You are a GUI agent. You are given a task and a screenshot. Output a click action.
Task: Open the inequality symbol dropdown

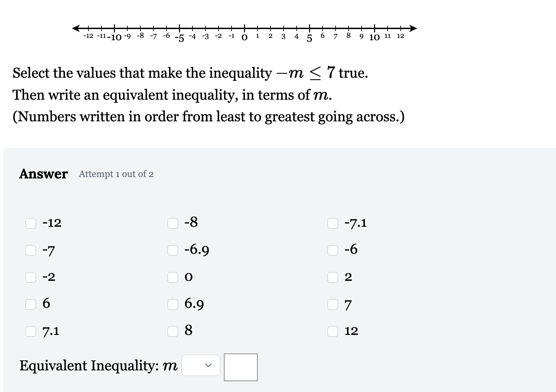click(201, 365)
